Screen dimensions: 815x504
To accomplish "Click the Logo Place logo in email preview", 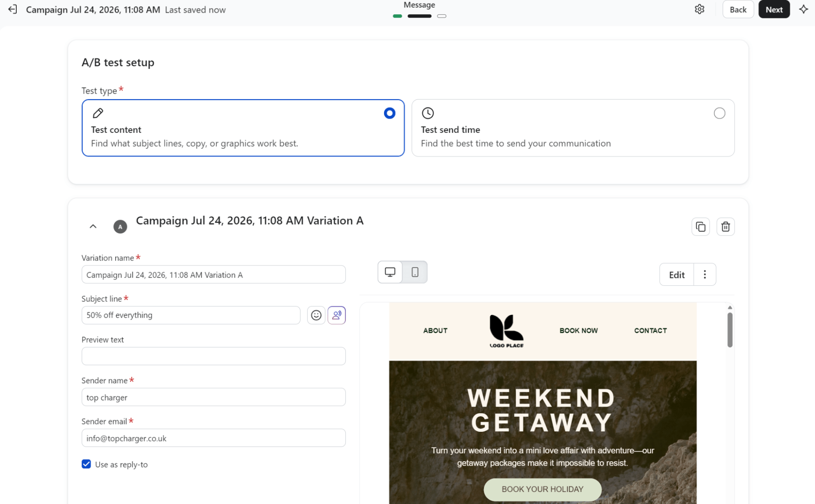I will pyautogui.click(x=506, y=331).
